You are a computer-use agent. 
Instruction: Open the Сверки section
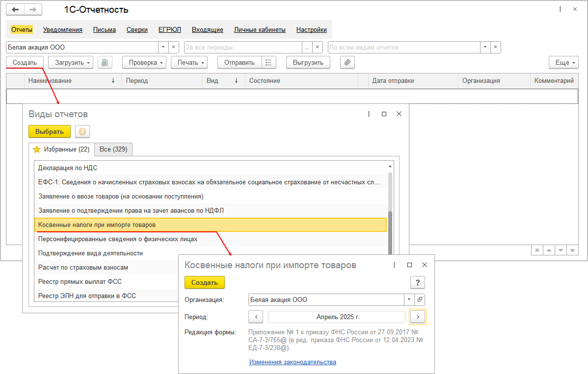click(137, 29)
